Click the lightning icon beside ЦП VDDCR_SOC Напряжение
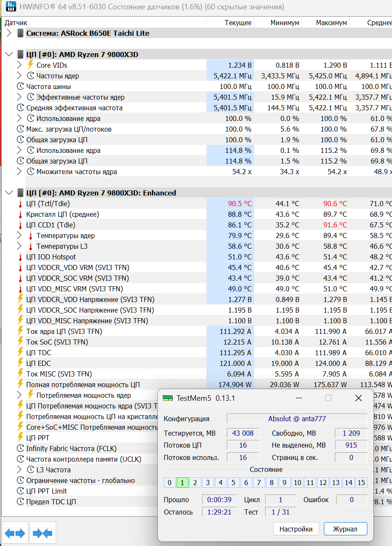 pyautogui.click(x=20, y=310)
